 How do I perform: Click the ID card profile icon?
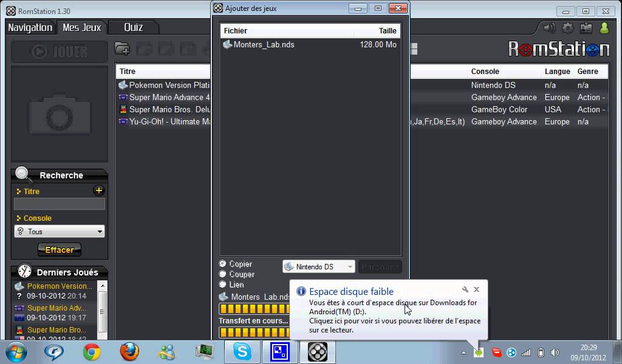(586, 28)
